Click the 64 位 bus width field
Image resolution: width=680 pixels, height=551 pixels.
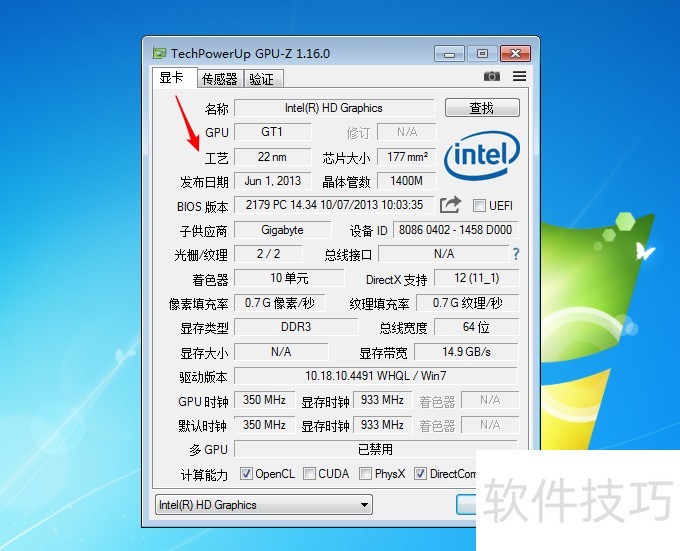point(477,327)
